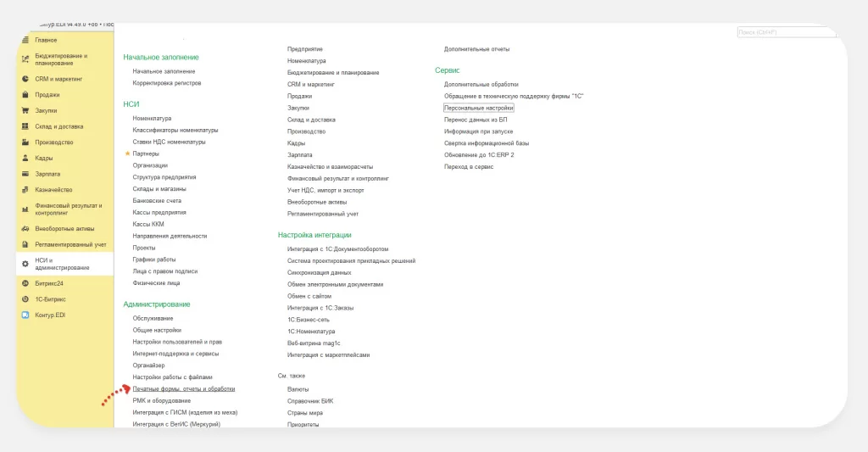Open Настройки пользователей и прав
Image resolution: width=868 pixels, height=452 pixels.
pyautogui.click(x=177, y=342)
